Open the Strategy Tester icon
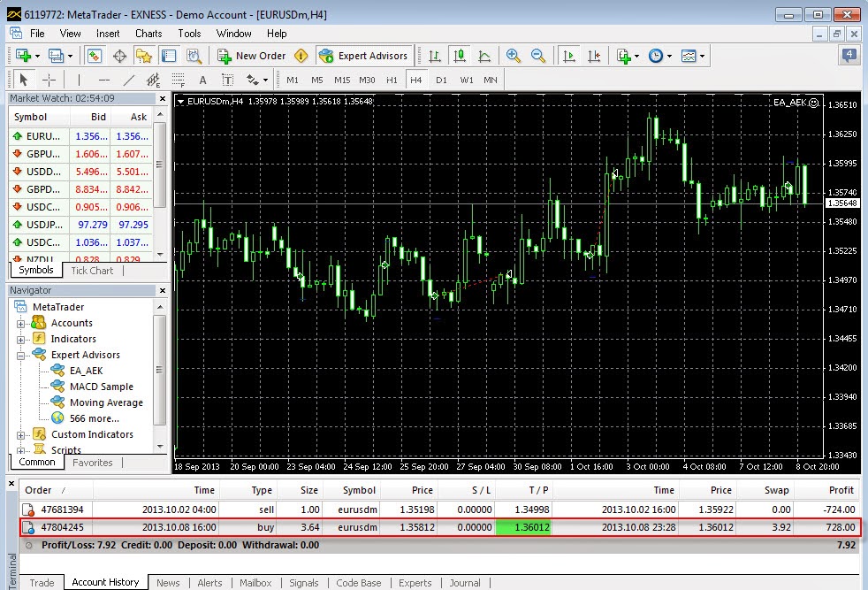This screenshot has height=590, width=868. pyautogui.click(x=194, y=56)
